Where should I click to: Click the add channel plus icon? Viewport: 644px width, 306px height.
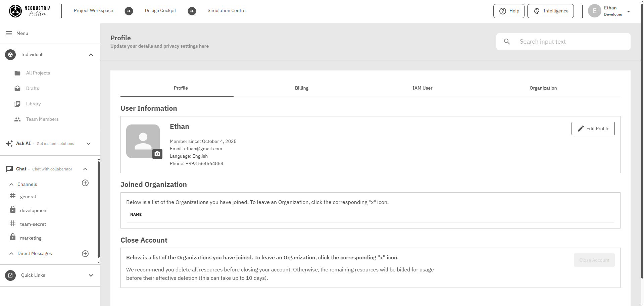tap(85, 183)
